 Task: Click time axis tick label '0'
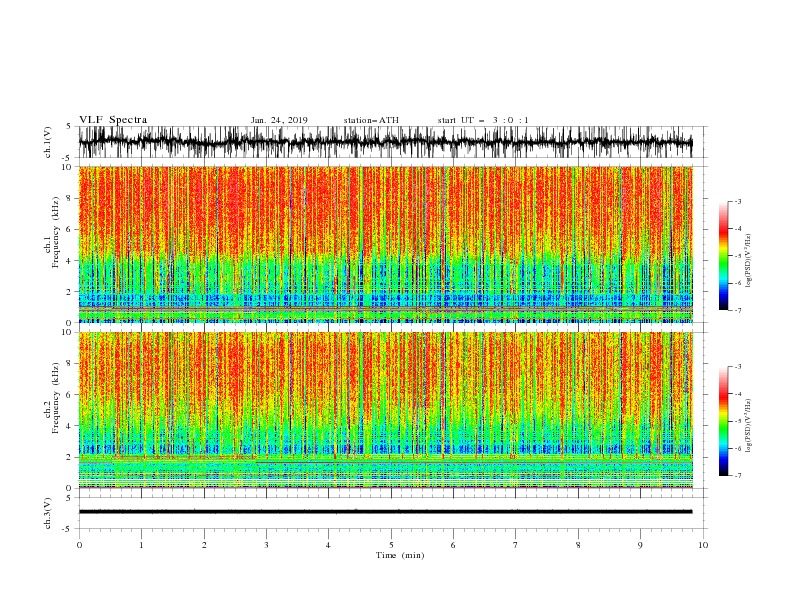79,545
